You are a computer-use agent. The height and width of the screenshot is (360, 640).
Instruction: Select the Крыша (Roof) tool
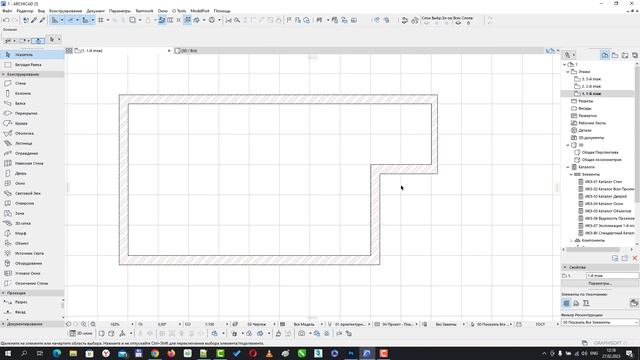point(32,123)
